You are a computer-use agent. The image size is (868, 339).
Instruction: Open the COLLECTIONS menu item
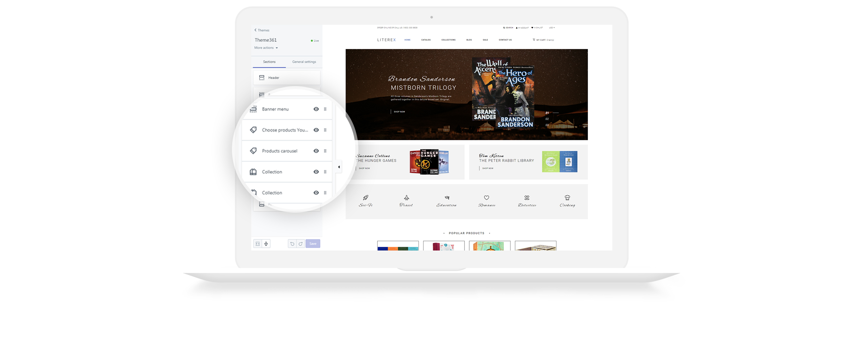[448, 40]
